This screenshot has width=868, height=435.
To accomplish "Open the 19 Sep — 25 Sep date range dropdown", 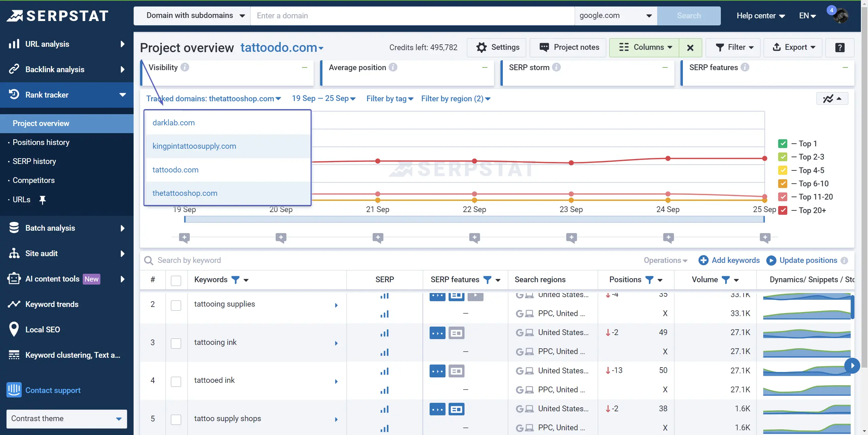I will point(323,99).
